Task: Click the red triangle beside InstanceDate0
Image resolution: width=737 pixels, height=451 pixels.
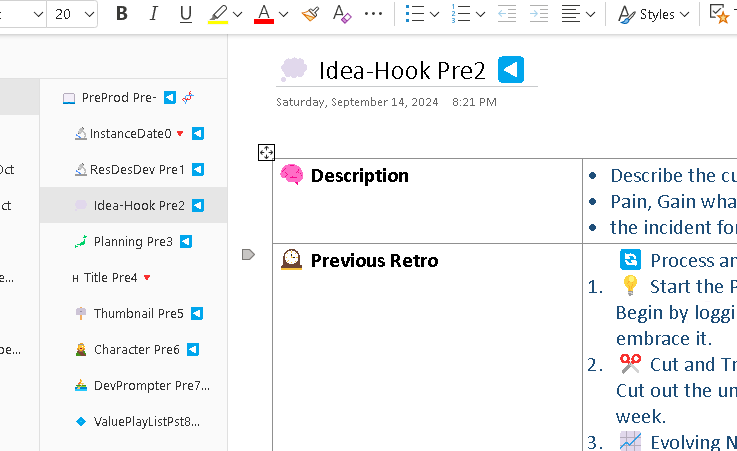Action: pyautogui.click(x=180, y=134)
